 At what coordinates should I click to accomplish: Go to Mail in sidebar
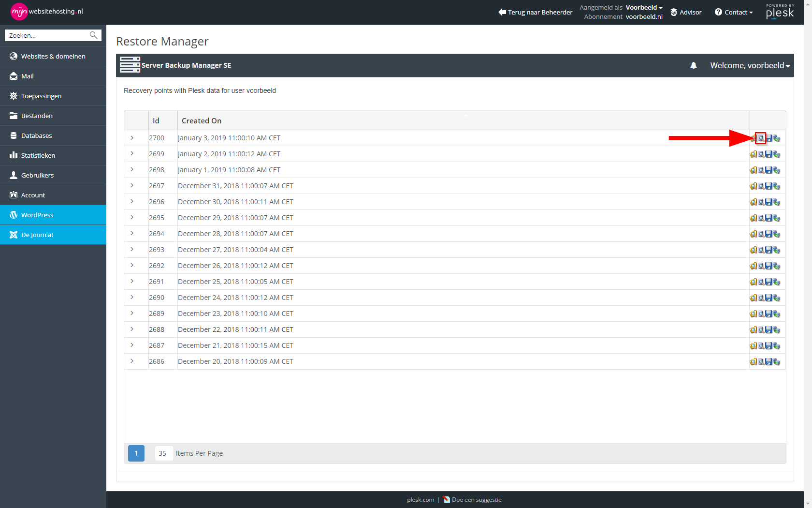(53, 76)
